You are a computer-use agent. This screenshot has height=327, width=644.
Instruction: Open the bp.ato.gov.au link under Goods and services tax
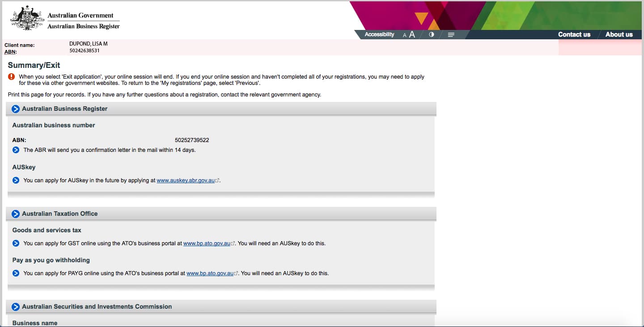coord(207,243)
